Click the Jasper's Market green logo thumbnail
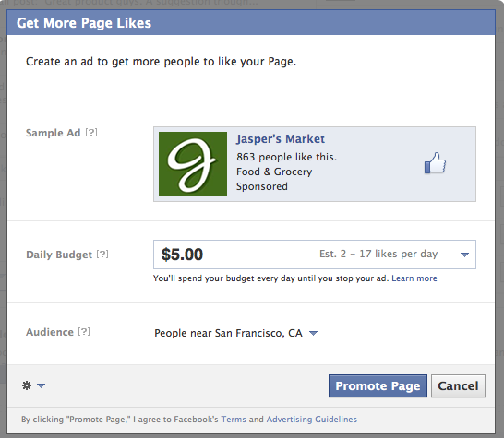This screenshot has width=504, height=438. (193, 164)
